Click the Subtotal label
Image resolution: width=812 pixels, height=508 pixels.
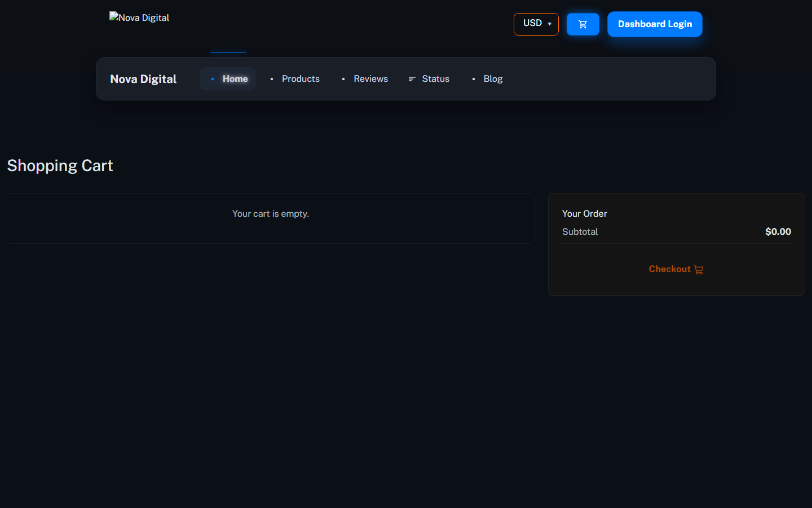(580, 231)
